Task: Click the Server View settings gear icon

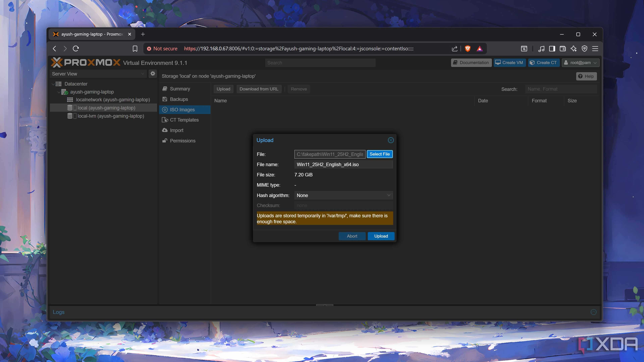Action: click(x=153, y=74)
